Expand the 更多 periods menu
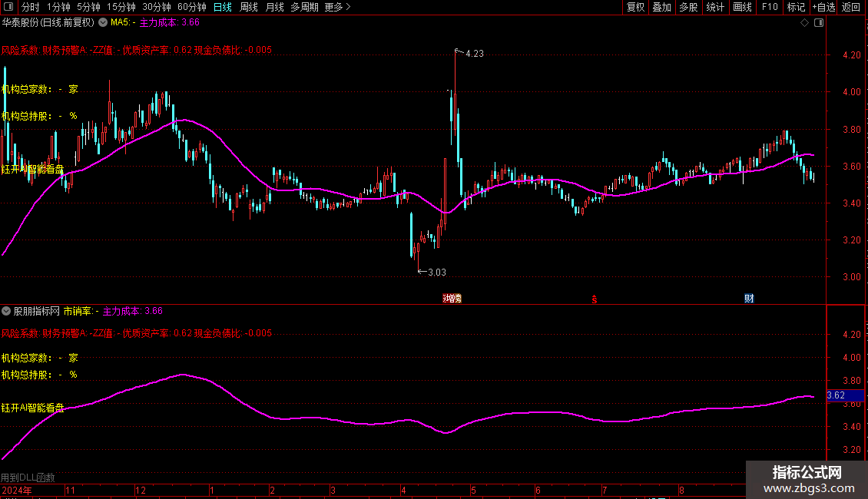Image resolution: width=868 pixels, height=499 pixels. click(338, 7)
